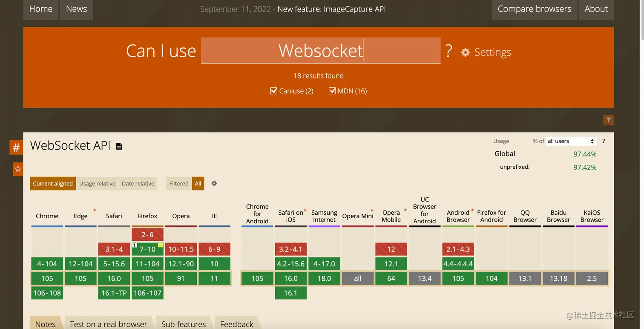Click the Edge column header
The image size is (644, 329).
pyautogui.click(x=80, y=216)
